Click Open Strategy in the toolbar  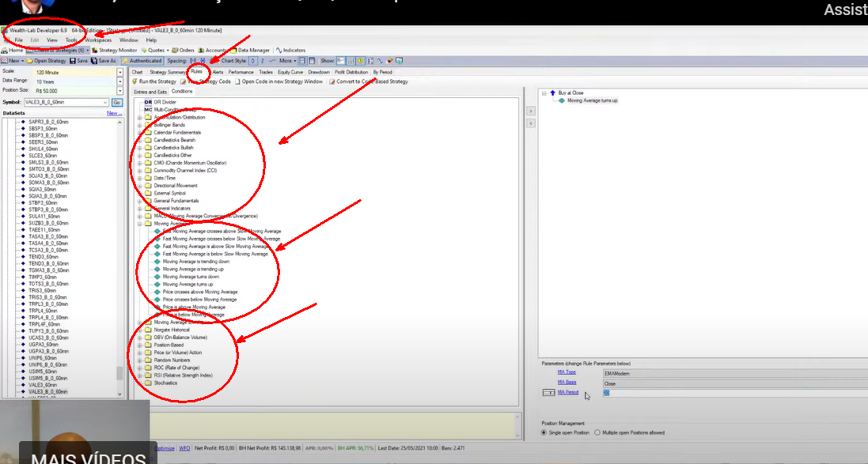[x=47, y=61]
